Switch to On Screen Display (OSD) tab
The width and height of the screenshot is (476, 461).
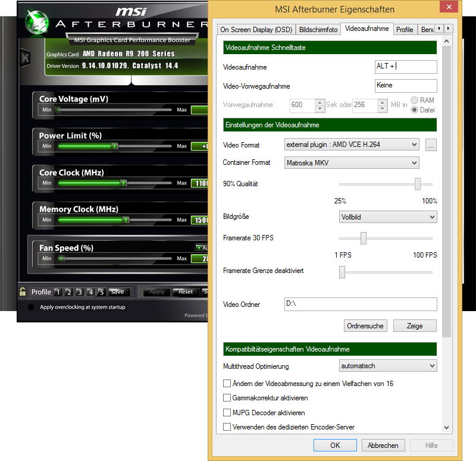click(256, 30)
